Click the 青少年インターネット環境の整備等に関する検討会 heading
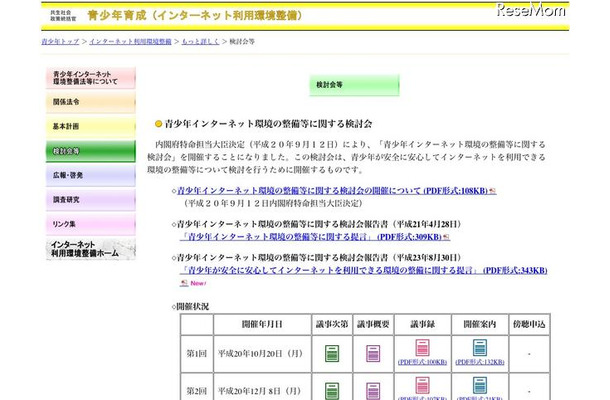The width and height of the screenshot is (610, 400). click(x=268, y=124)
